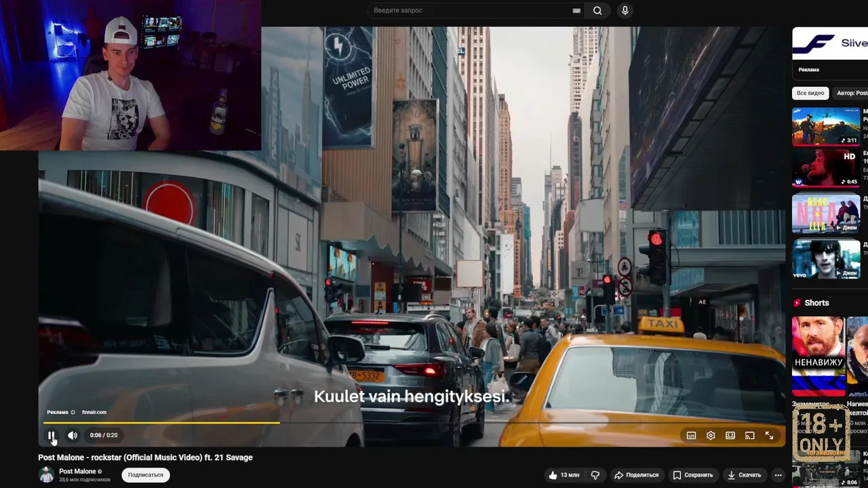Image resolution: width=868 pixels, height=488 pixels.
Task: Switch to theater mode icon
Action: (x=730, y=436)
